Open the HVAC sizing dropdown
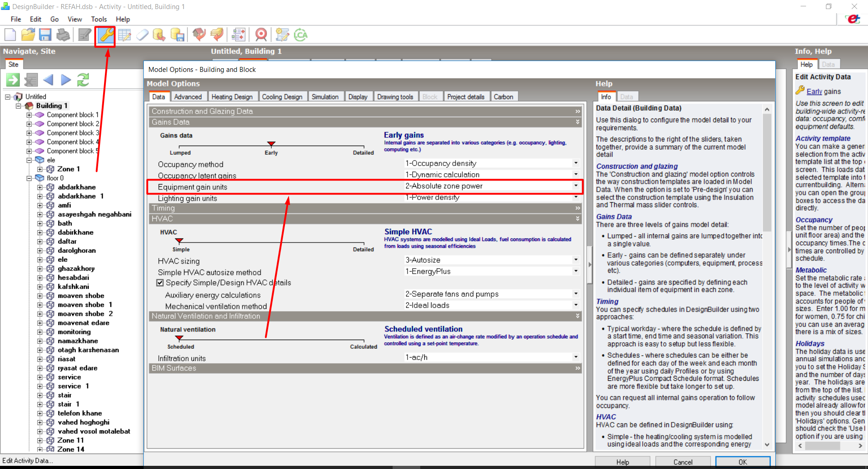868x469 pixels. point(575,260)
